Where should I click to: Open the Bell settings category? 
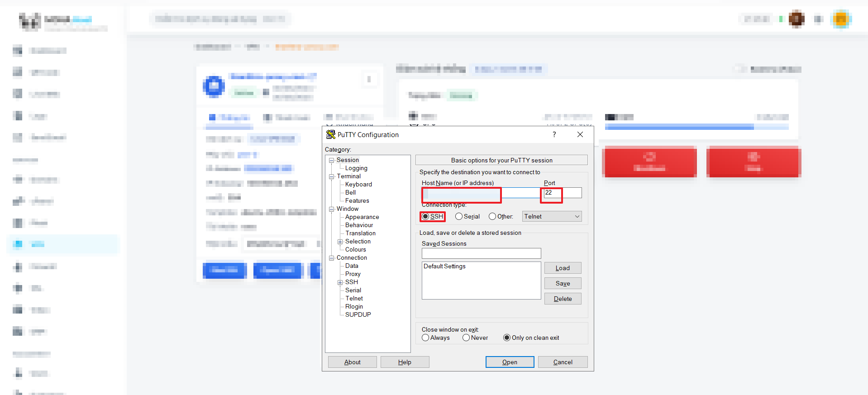pos(350,193)
